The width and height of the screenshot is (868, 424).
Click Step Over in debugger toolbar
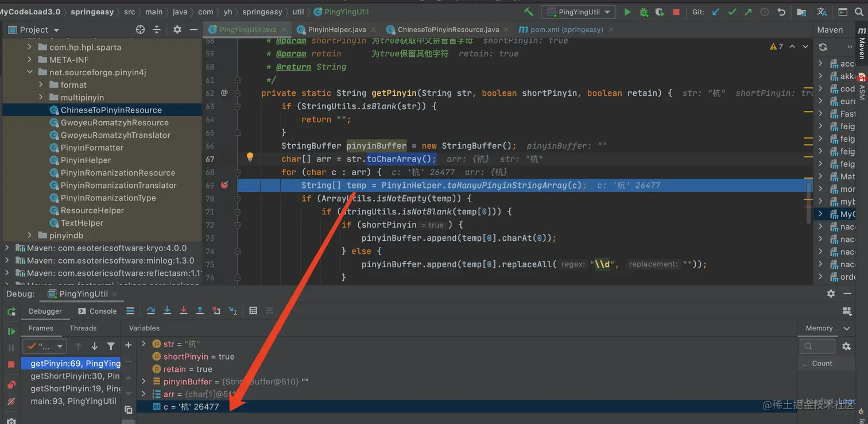click(x=151, y=311)
